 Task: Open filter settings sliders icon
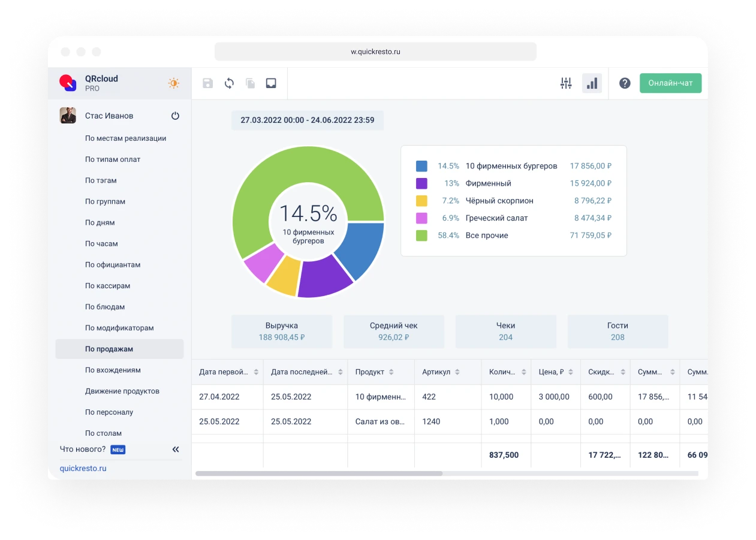[x=566, y=83]
